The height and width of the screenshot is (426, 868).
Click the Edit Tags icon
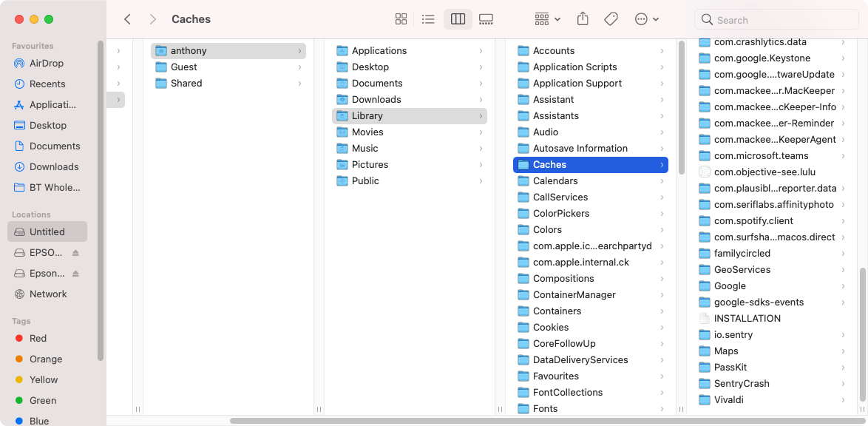tap(611, 19)
